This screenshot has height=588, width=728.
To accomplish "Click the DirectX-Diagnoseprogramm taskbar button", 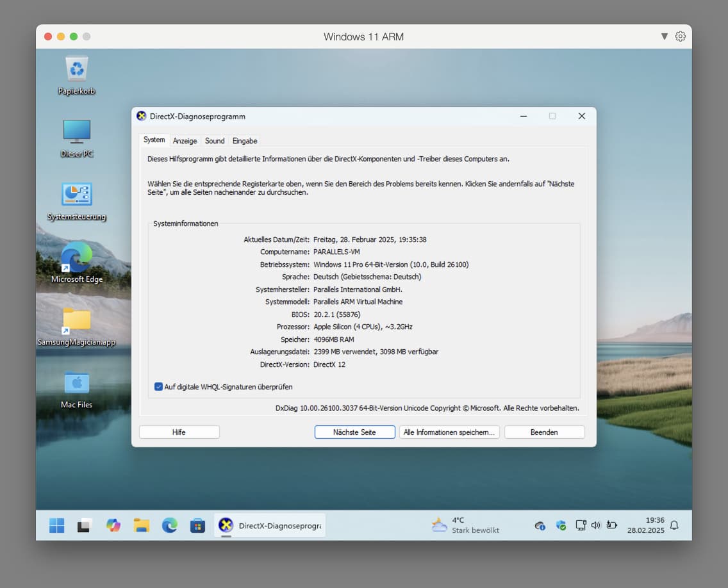I will 270,525.
